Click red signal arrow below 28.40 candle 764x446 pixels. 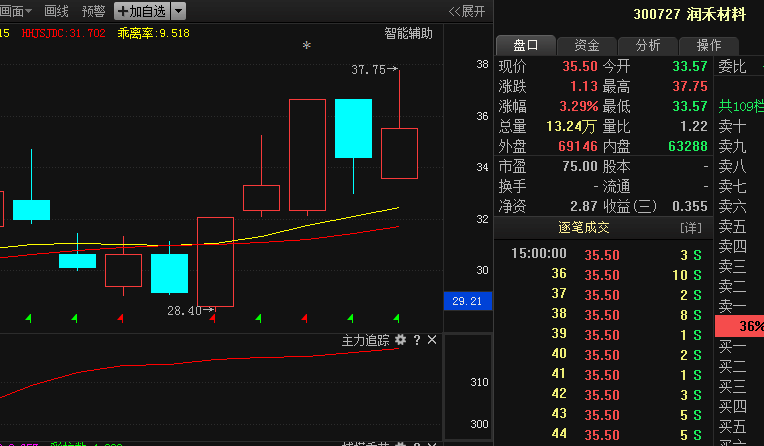click(212, 319)
